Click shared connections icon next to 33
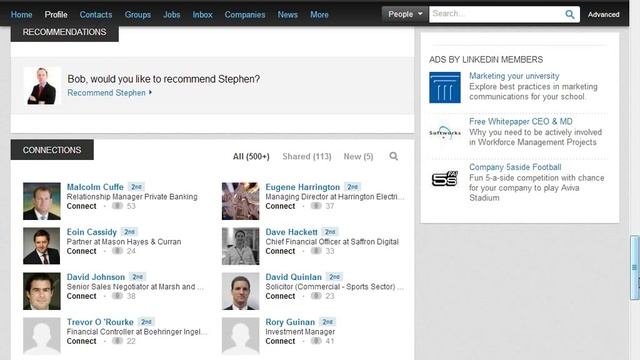640x360 pixels. (316, 251)
